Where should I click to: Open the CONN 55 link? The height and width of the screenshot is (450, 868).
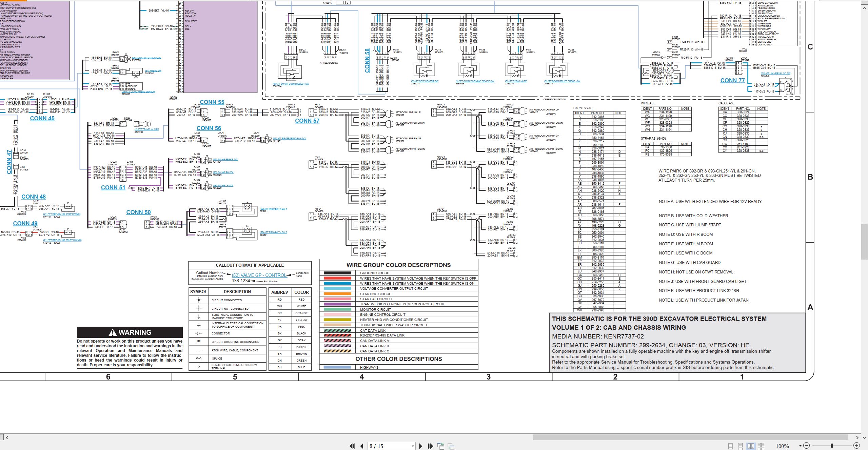point(212,102)
